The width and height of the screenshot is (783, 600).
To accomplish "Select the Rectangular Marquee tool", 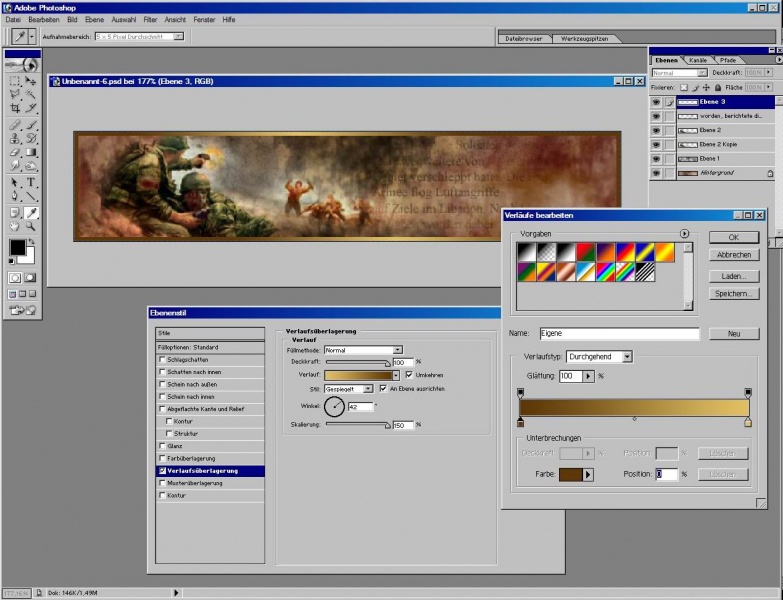I will coord(15,81).
